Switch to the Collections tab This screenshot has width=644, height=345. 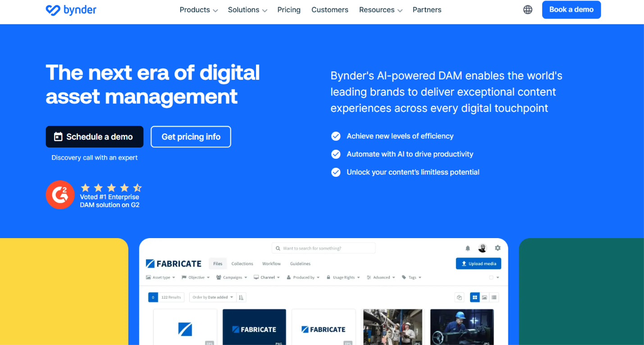click(x=242, y=264)
